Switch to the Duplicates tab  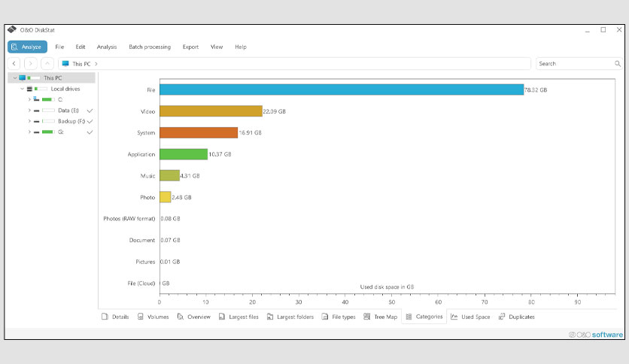(517, 317)
